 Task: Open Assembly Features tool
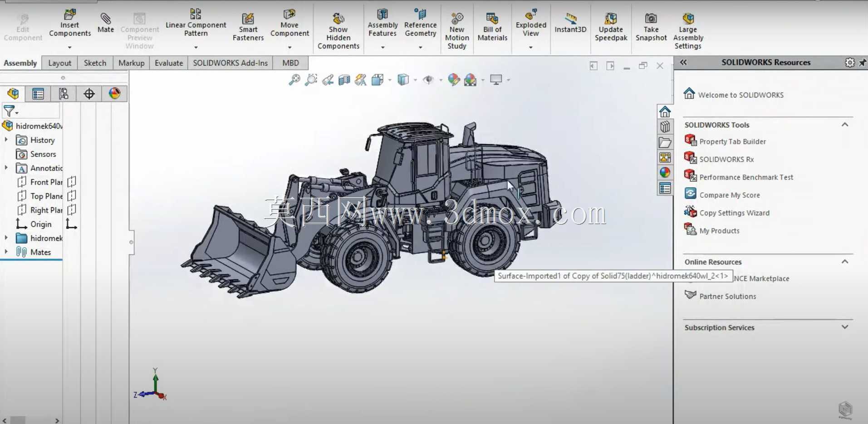click(383, 23)
